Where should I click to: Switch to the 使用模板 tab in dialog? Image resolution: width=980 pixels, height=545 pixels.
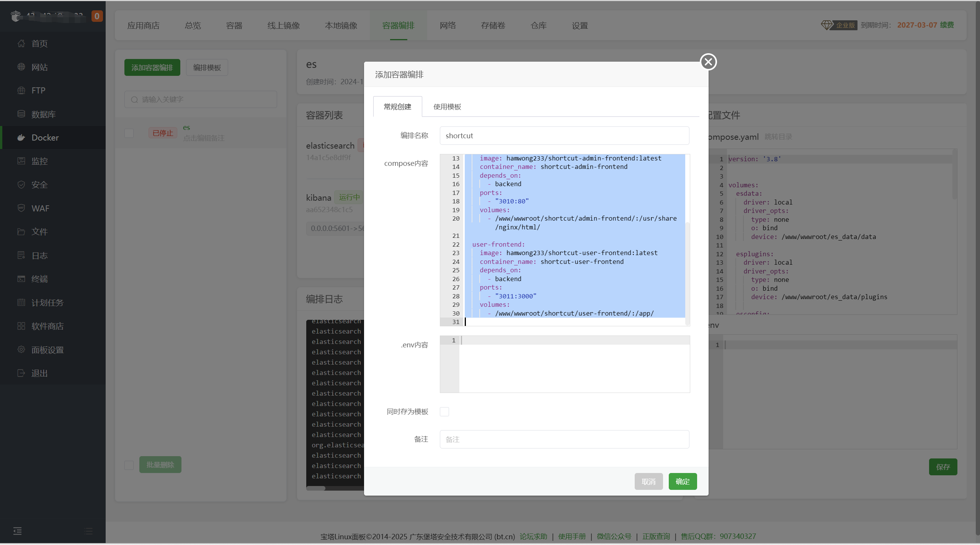pos(447,106)
